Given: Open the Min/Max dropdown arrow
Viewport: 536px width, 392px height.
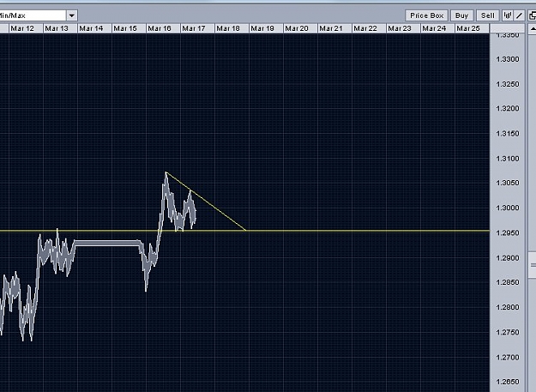Looking at the screenshot, I should pyautogui.click(x=72, y=15).
